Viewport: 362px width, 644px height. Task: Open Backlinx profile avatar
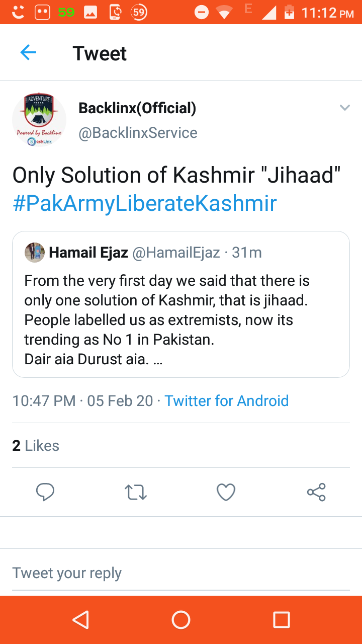[39, 120]
